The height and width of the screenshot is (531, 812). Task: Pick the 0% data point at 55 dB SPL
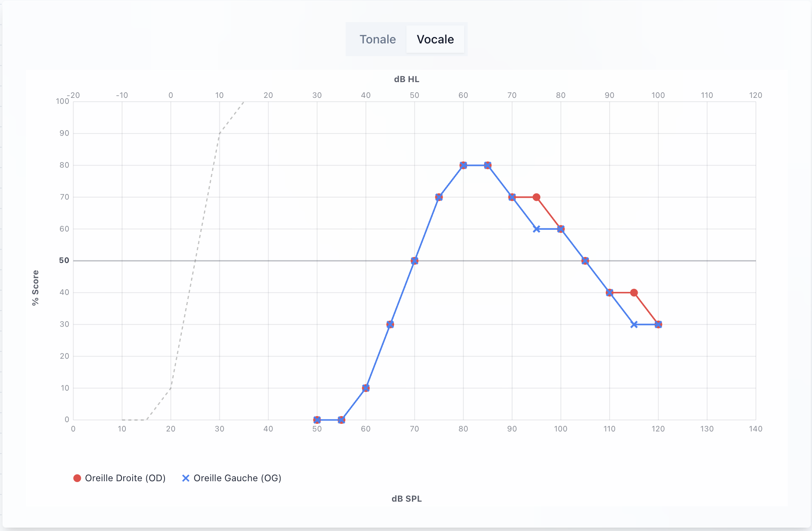tap(341, 420)
